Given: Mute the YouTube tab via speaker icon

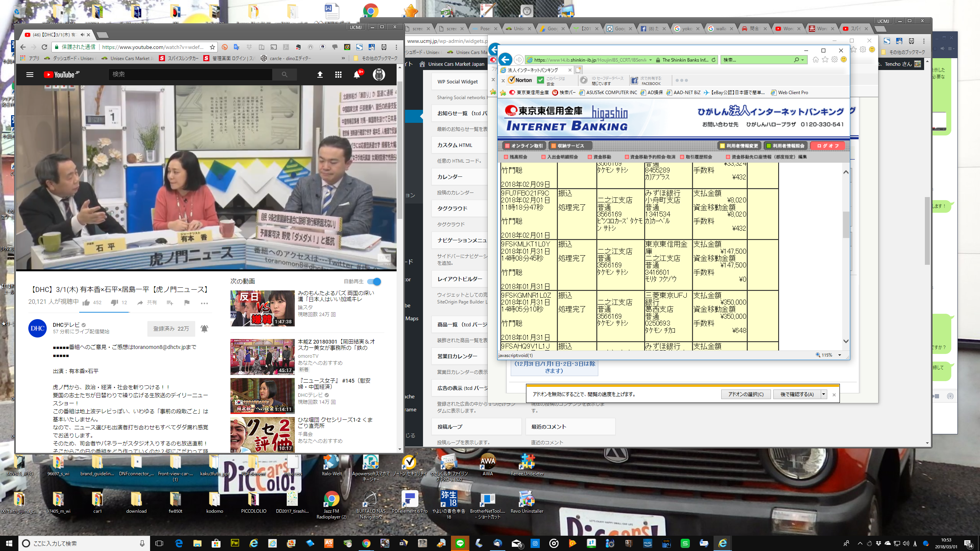Looking at the screenshot, I should 82,35.
